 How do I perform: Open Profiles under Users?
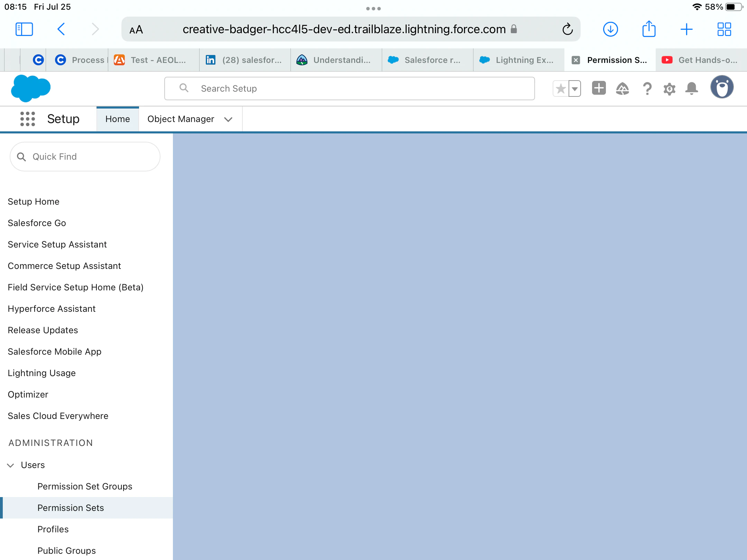pyautogui.click(x=53, y=529)
